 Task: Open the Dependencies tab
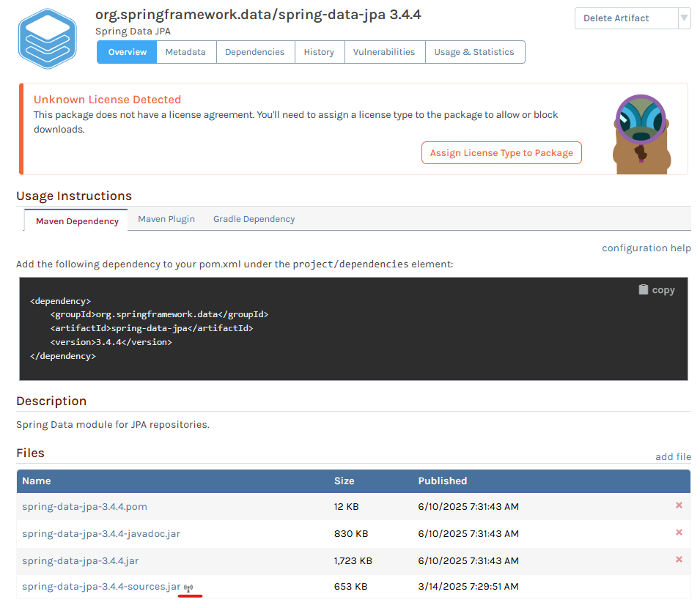(255, 52)
